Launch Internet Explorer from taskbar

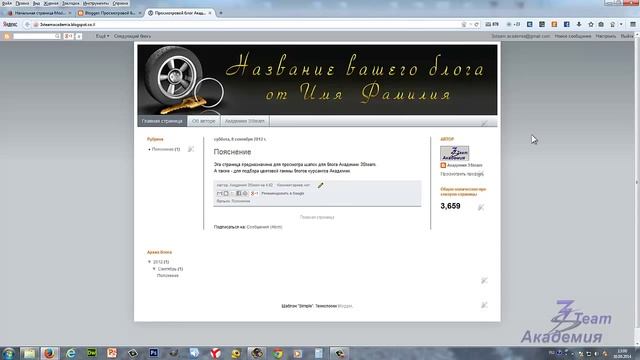point(71,353)
